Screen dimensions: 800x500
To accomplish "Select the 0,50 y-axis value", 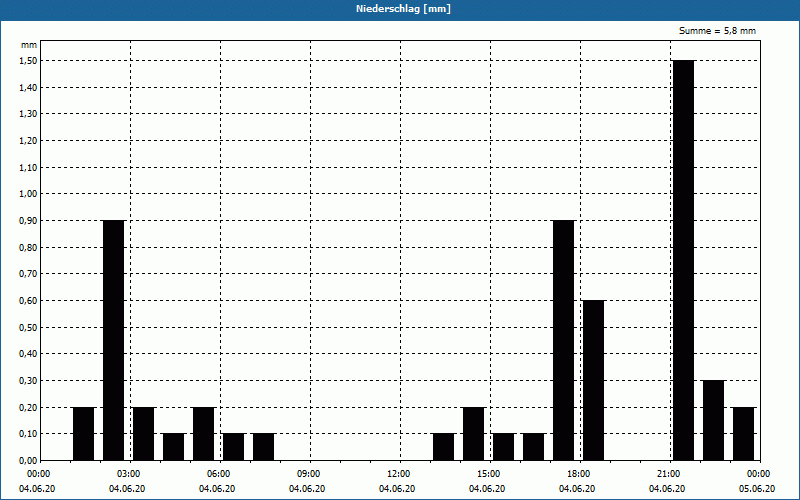I will pos(28,327).
